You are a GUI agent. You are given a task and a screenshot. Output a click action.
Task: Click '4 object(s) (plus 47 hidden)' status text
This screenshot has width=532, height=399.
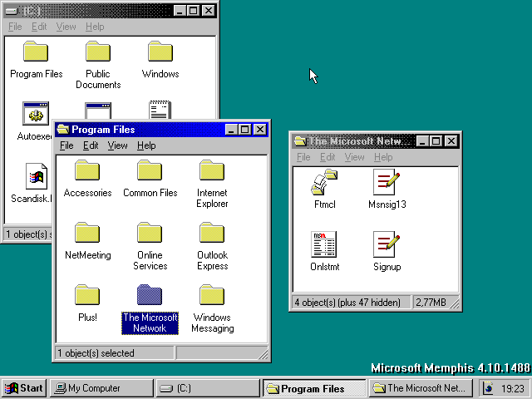coord(347,303)
